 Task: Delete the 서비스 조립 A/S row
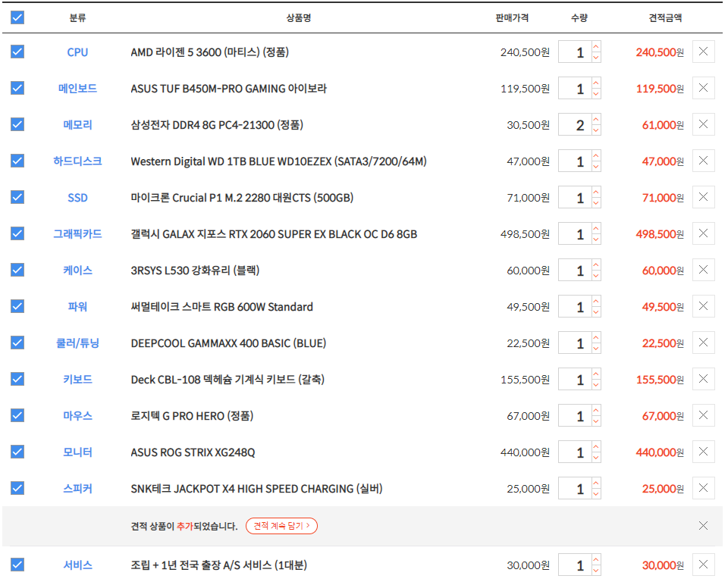703,565
